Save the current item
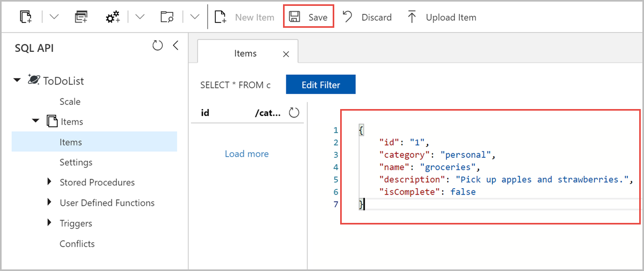Image resolution: width=644 pixels, height=271 pixels. tap(309, 17)
